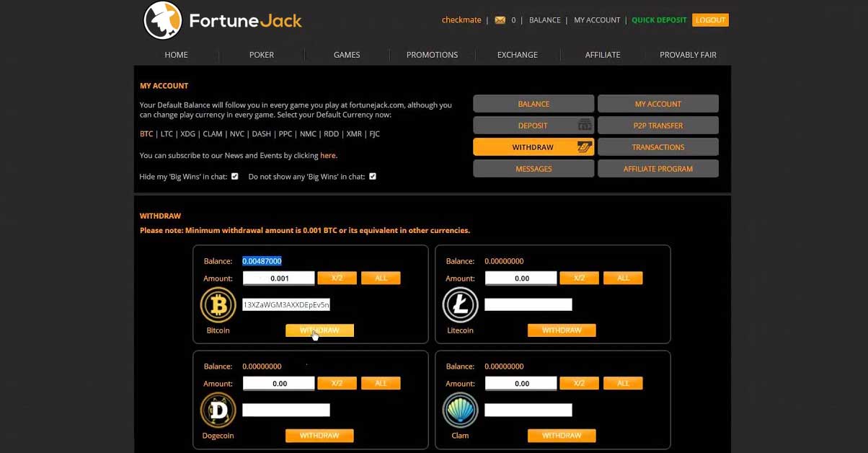Image resolution: width=868 pixels, height=453 pixels.
Task: Open the PROVABLY FAIR page
Action: [688, 55]
